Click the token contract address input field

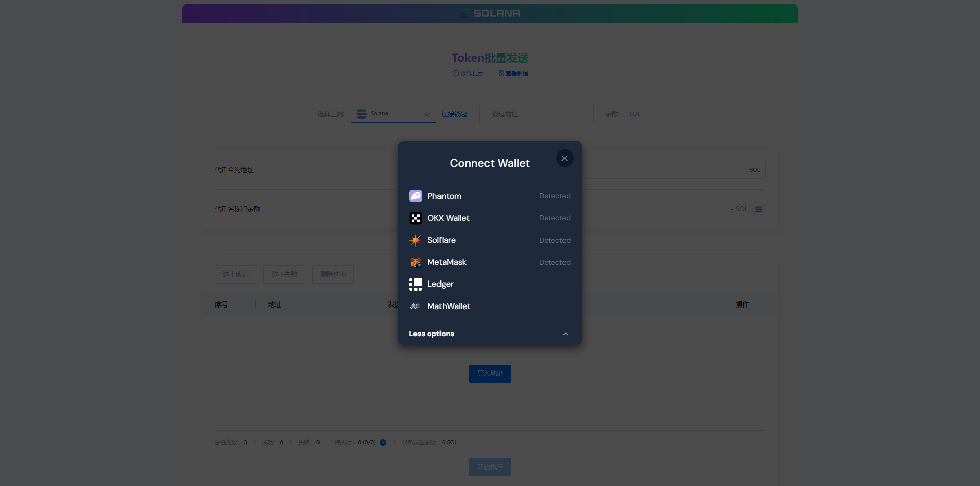tap(673, 170)
